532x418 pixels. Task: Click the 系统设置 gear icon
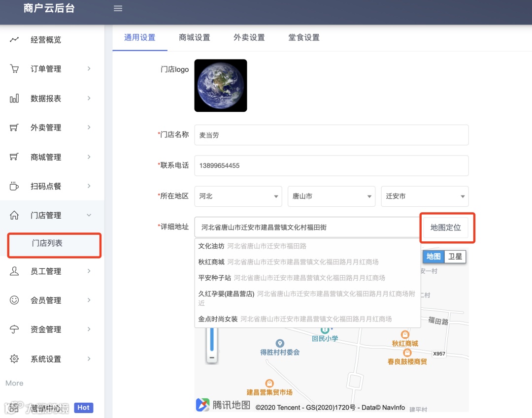[x=14, y=359]
